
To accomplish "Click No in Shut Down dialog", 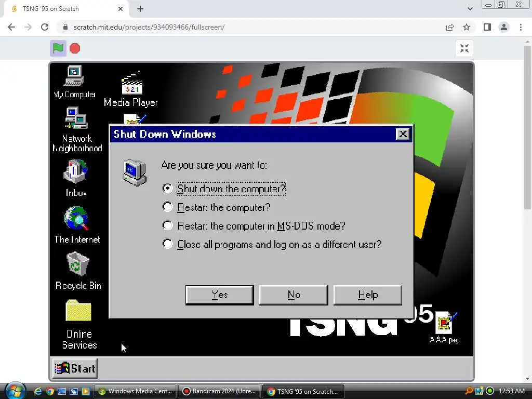I will tap(294, 295).
